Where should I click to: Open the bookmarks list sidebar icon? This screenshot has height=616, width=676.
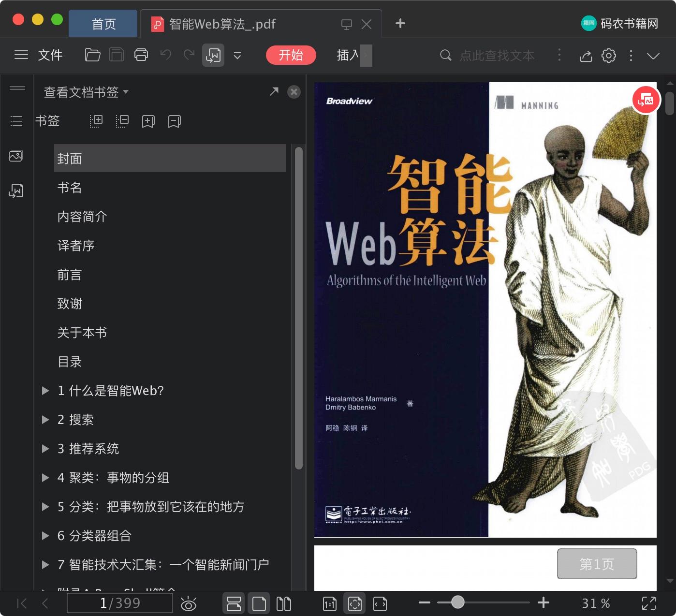(16, 121)
